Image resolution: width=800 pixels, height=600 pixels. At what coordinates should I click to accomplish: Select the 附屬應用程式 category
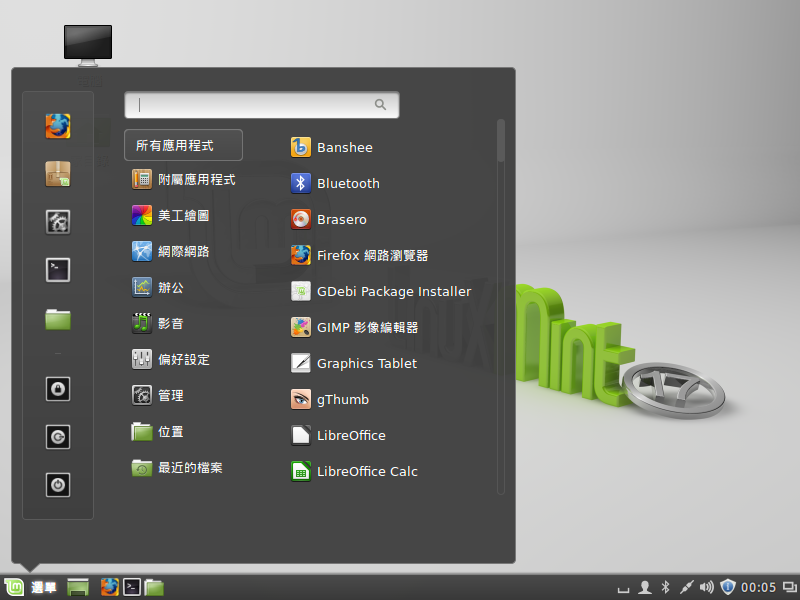[195, 180]
